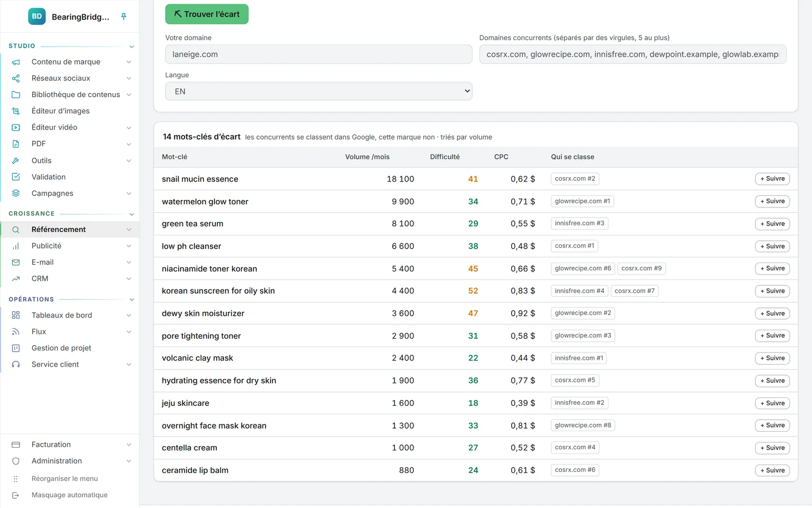Viewport: 812px width, 508px height.
Task: Follow the korean sunscreen for oily skin keyword
Action: tap(772, 291)
